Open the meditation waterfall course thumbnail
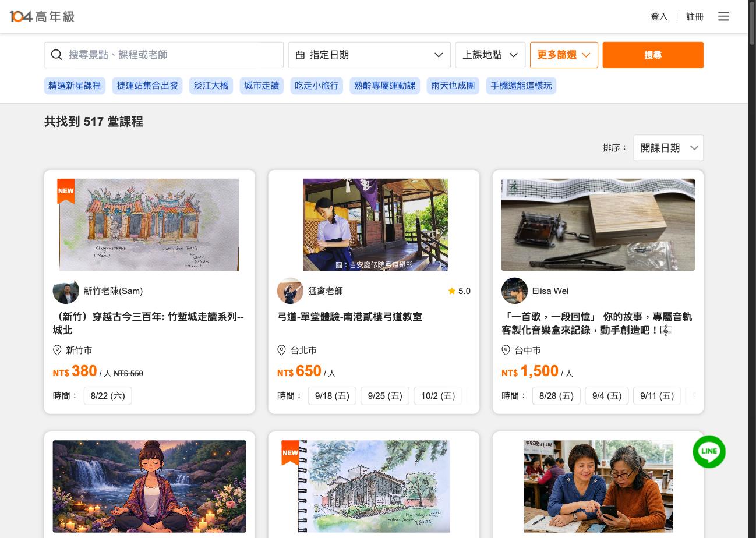 tap(150, 486)
